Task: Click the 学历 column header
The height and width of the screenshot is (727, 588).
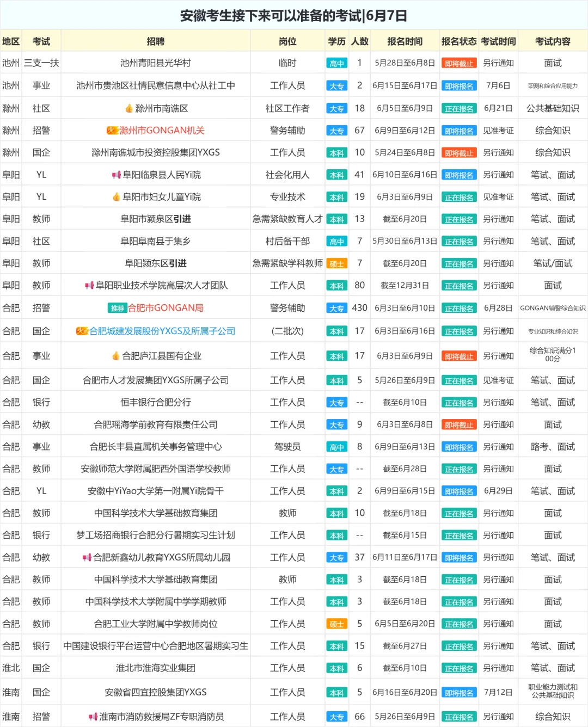Action: click(x=337, y=41)
